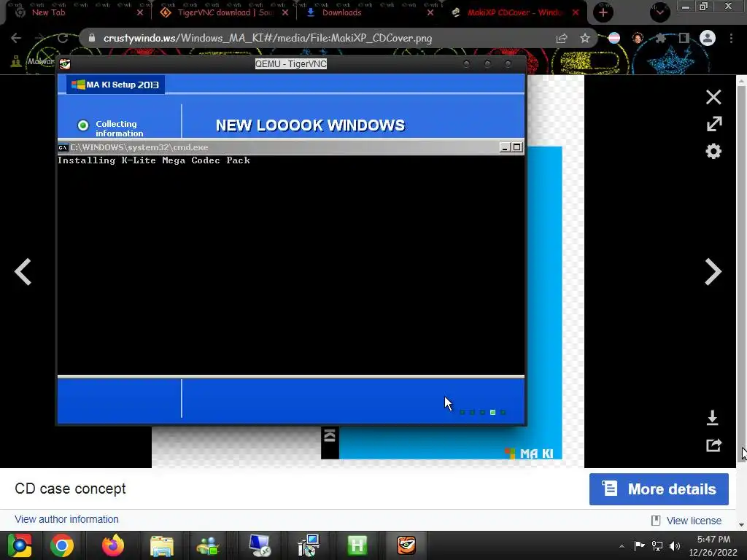This screenshot has height=560, width=747.
Task: Switch to the Downloads tab
Action: click(341, 12)
